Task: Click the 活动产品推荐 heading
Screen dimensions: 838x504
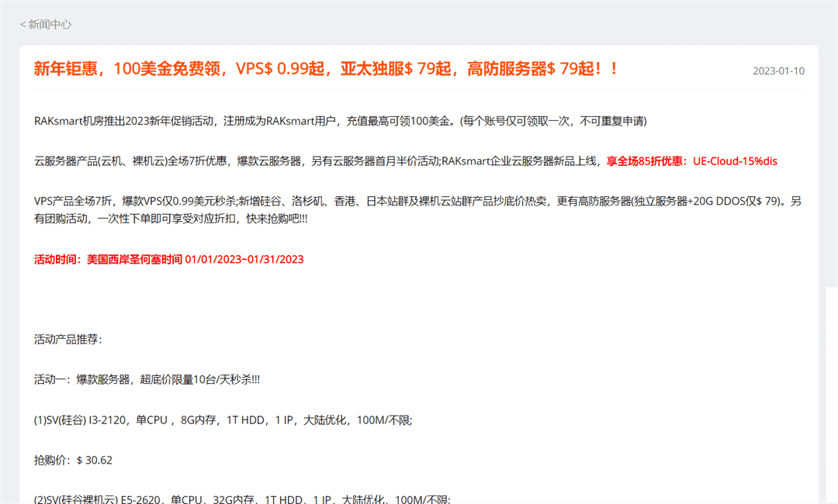Action: pyautogui.click(x=68, y=340)
